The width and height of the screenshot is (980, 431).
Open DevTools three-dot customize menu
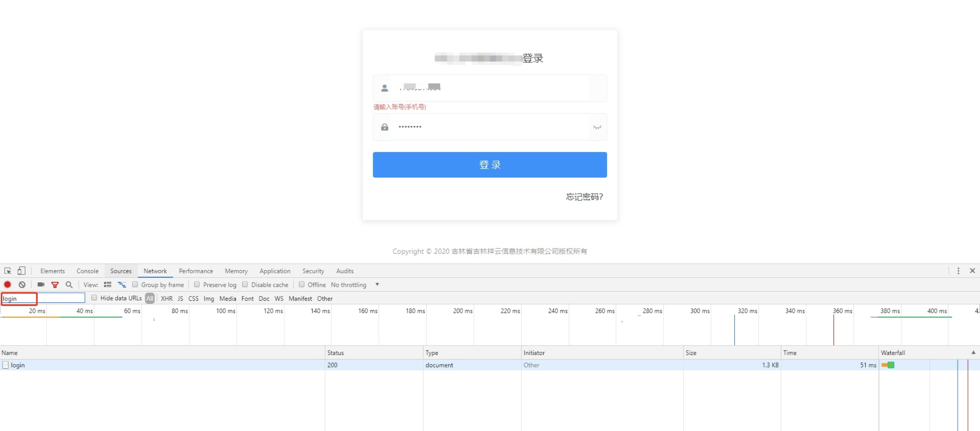click(x=958, y=271)
